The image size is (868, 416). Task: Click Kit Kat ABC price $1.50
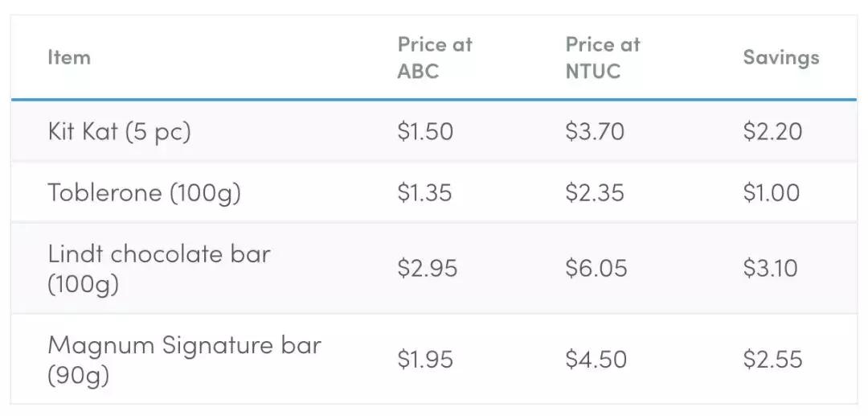pos(425,131)
